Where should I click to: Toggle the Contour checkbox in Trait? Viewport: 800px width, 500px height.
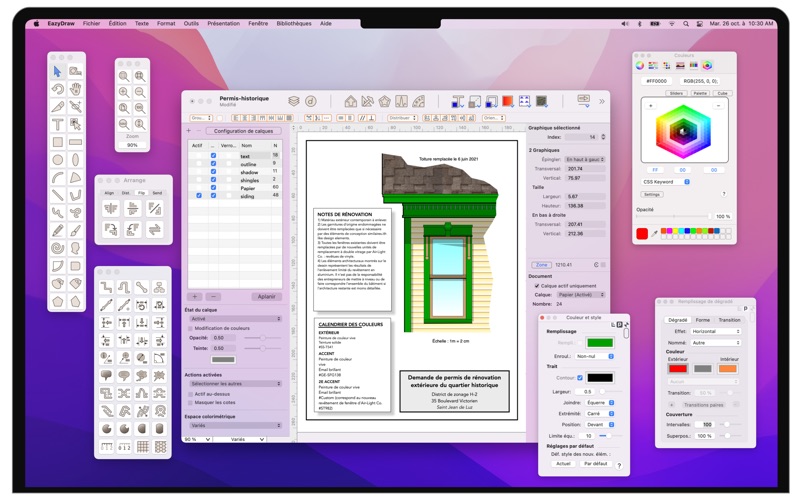click(x=580, y=378)
